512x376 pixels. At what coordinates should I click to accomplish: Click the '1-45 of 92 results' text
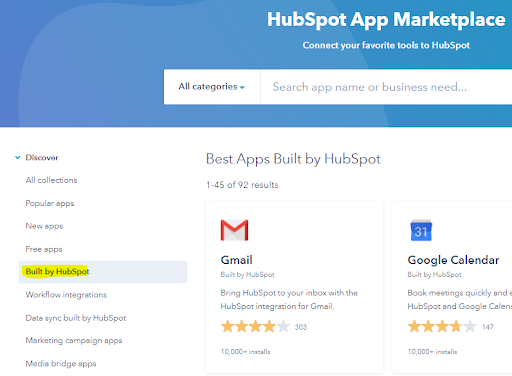(242, 185)
